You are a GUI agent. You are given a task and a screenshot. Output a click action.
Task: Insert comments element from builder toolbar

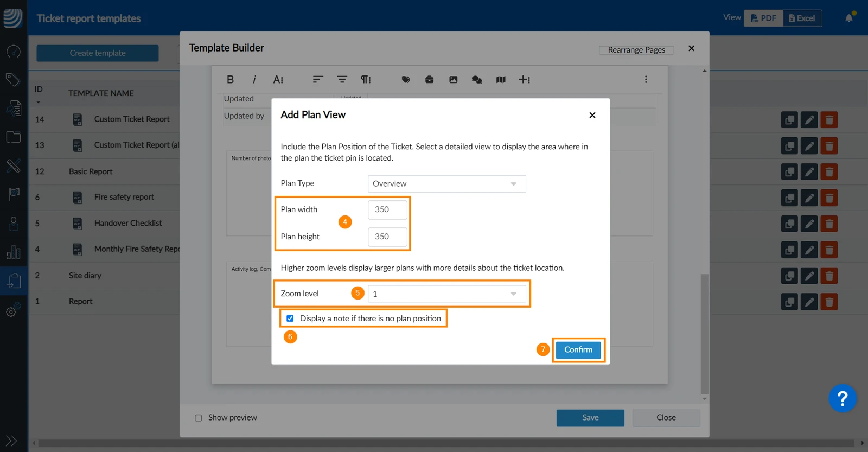pos(477,79)
